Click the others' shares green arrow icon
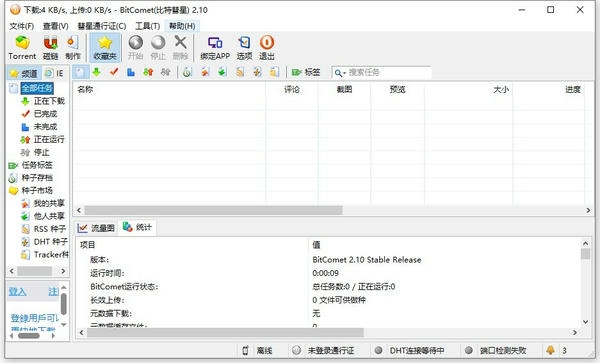Image resolution: width=600 pixels, height=363 pixels. [222, 72]
